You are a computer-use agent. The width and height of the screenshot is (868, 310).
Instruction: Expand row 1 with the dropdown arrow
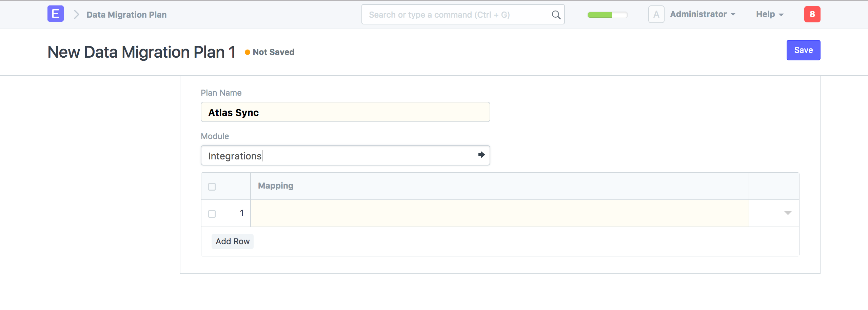pos(787,213)
